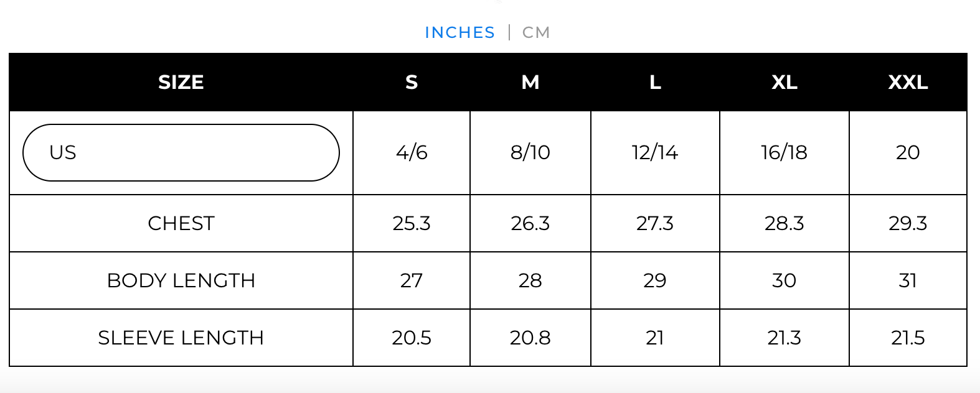Click the CHEST row label
Image resolution: width=980 pixels, height=393 pixels.
click(181, 223)
